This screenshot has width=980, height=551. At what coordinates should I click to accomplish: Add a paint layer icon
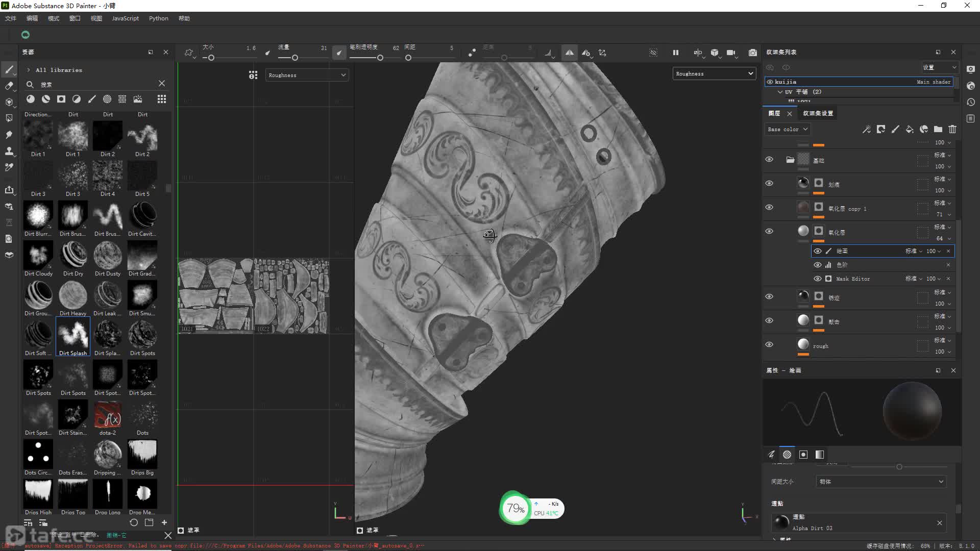pos(895,129)
